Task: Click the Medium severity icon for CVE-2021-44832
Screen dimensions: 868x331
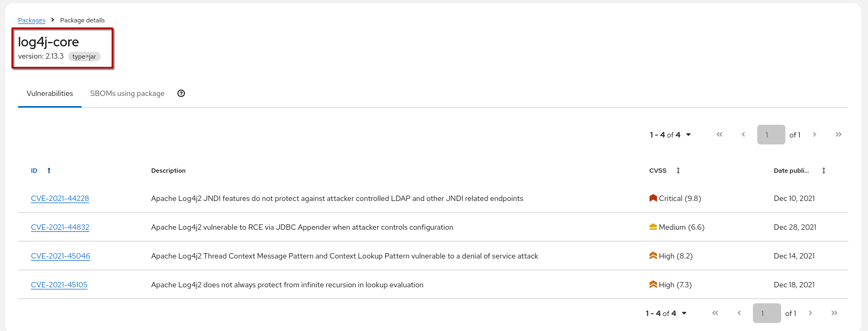Action: pos(653,227)
